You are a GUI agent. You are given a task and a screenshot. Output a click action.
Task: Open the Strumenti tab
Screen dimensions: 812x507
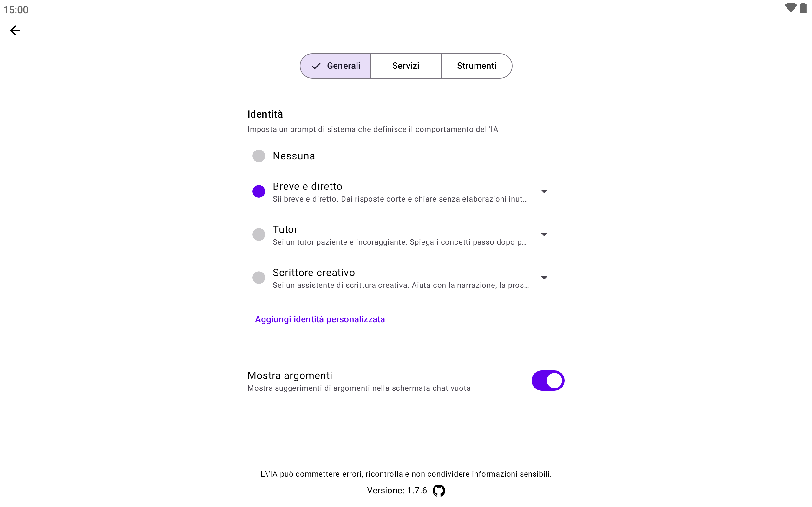point(476,66)
